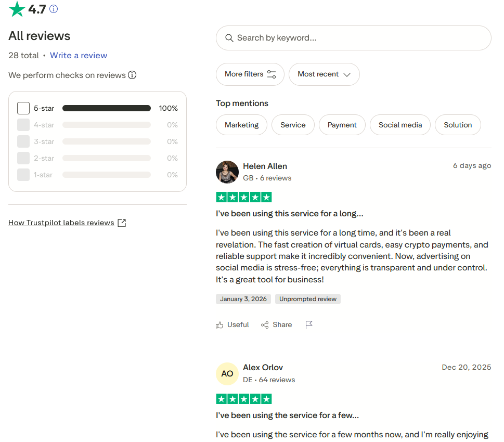Click the filter sliders icon in More filters
Viewport: 504px width, 442px height.
[272, 74]
